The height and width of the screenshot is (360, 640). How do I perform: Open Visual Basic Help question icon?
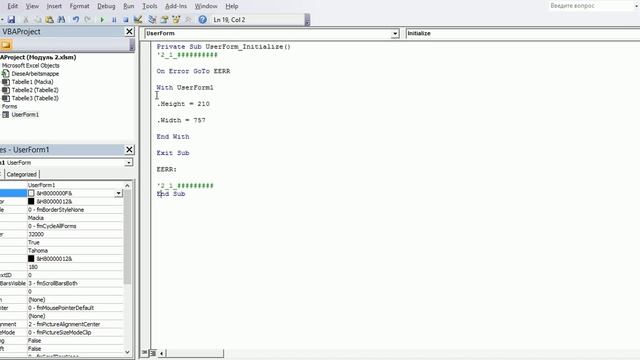(202, 20)
